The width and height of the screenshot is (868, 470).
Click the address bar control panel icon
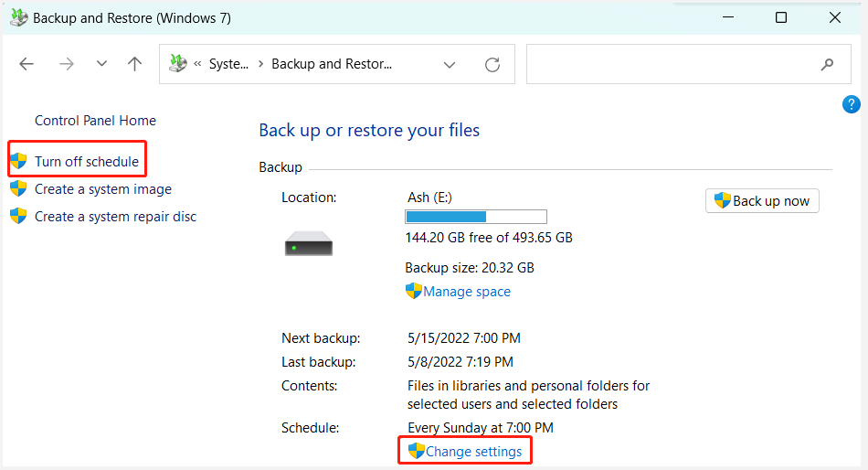click(177, 64)
